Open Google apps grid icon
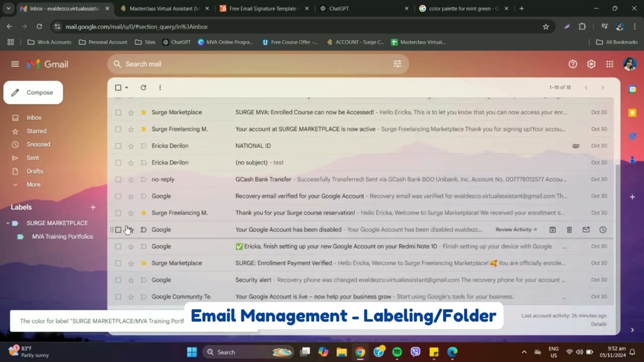The image size is (644, 362). (610, 64)
